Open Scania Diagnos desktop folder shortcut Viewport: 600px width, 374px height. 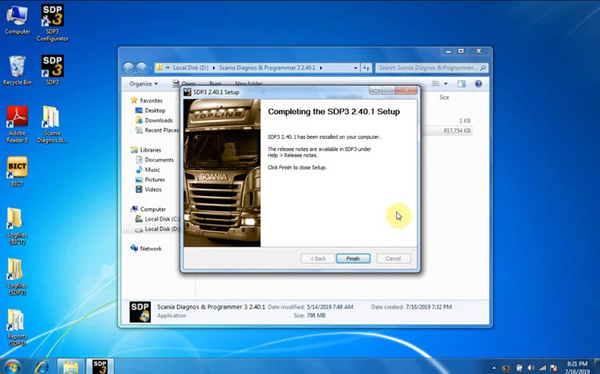pyautogui.click(x=52, y=124)
